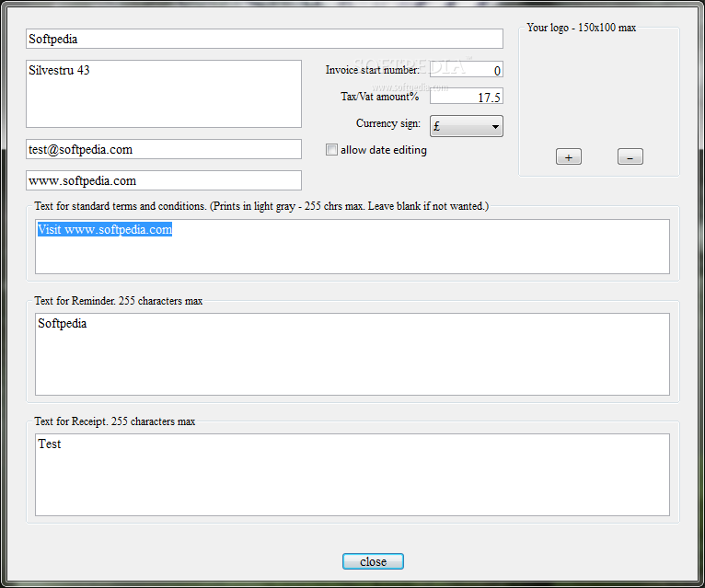Click the Invoice start number field

click(467, 70)
